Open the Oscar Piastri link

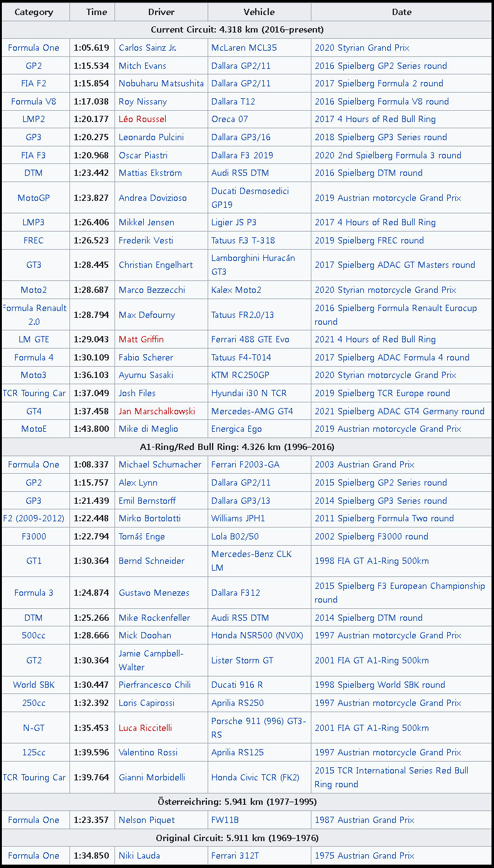tap(143, 155)
